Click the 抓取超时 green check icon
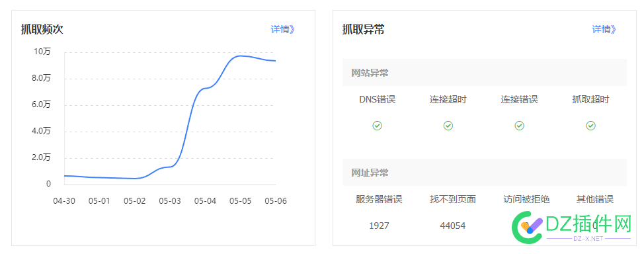This screenshot has height=254, width=644. [590, 126]
